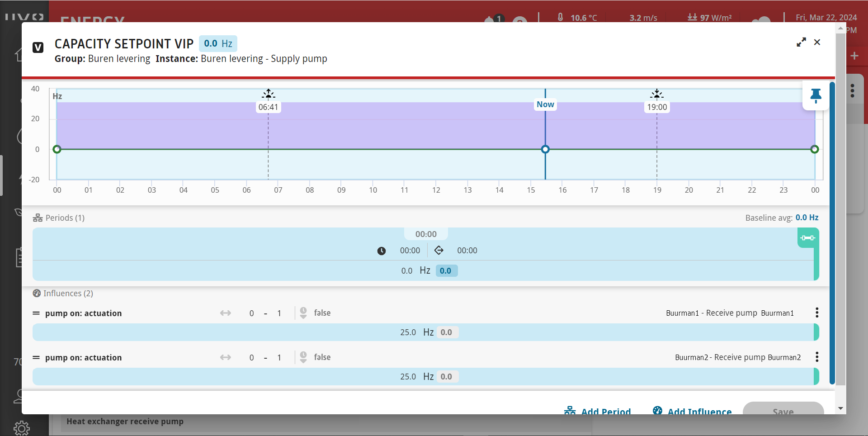The image size is (868, 436).
Task: Edit the period end time 00:00
Action: click(467, 251)
